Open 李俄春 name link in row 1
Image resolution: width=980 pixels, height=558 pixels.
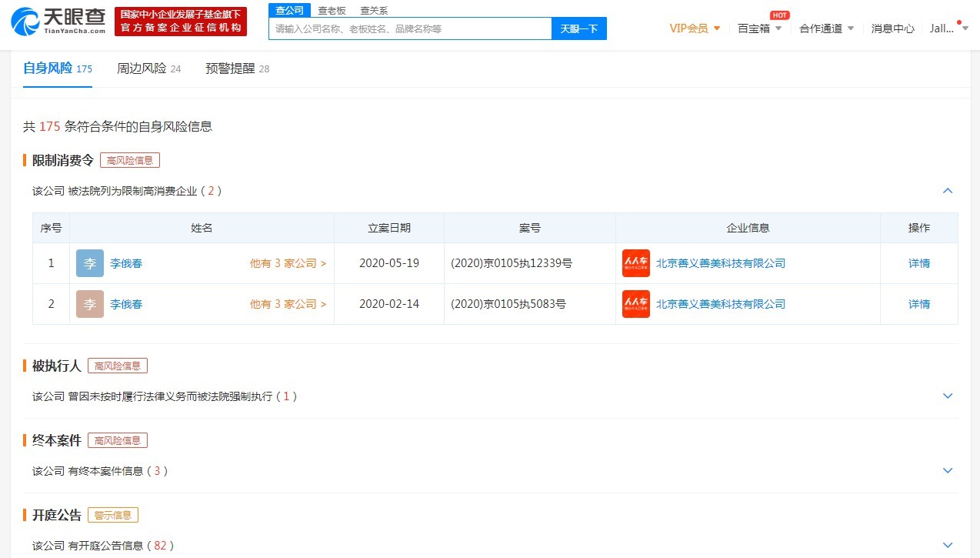click(x=126, y=263)
